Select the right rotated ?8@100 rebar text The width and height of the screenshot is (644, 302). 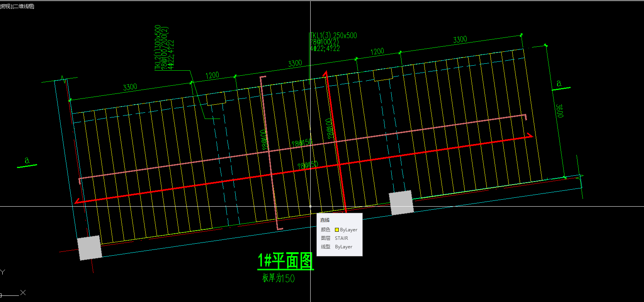pos(329,128)
